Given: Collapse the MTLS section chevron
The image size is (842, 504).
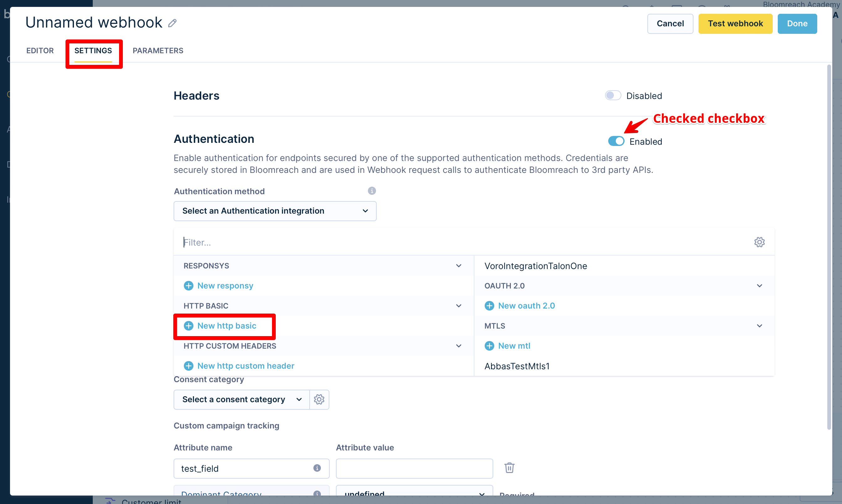Looking at the screenshot, I should click(760, 326).
